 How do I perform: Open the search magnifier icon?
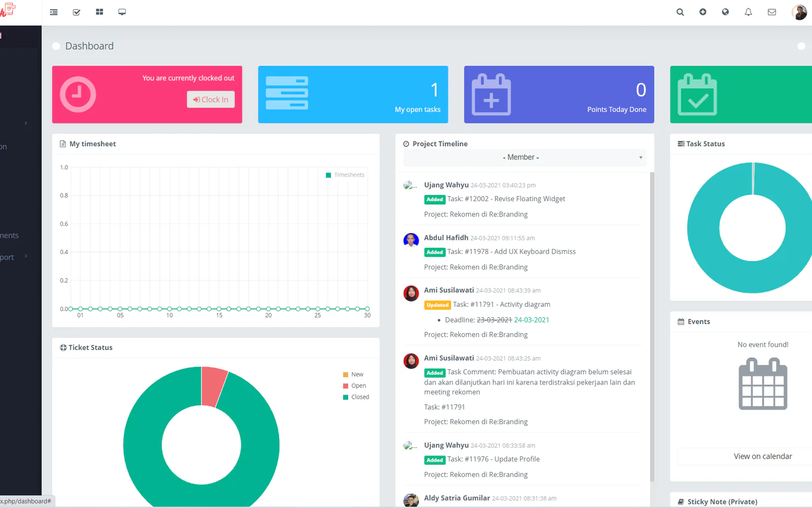click(680, 12)
